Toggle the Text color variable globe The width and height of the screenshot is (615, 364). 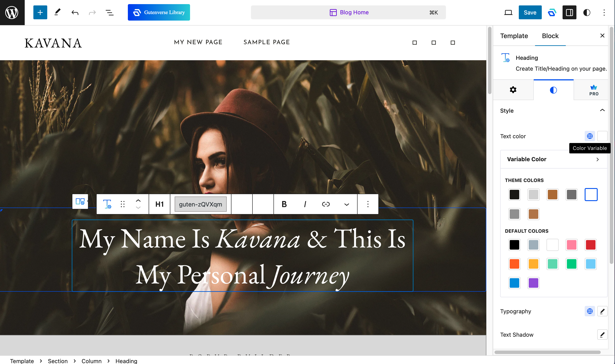click(x=590, y=136)
